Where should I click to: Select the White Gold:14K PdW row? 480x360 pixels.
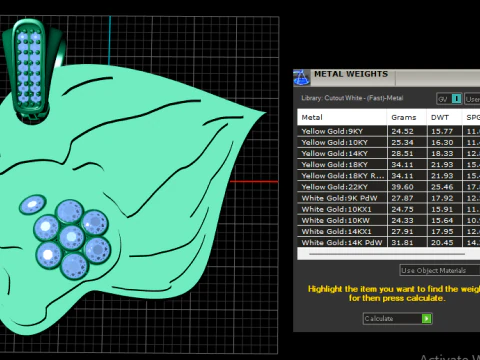(x=389, y=242)
